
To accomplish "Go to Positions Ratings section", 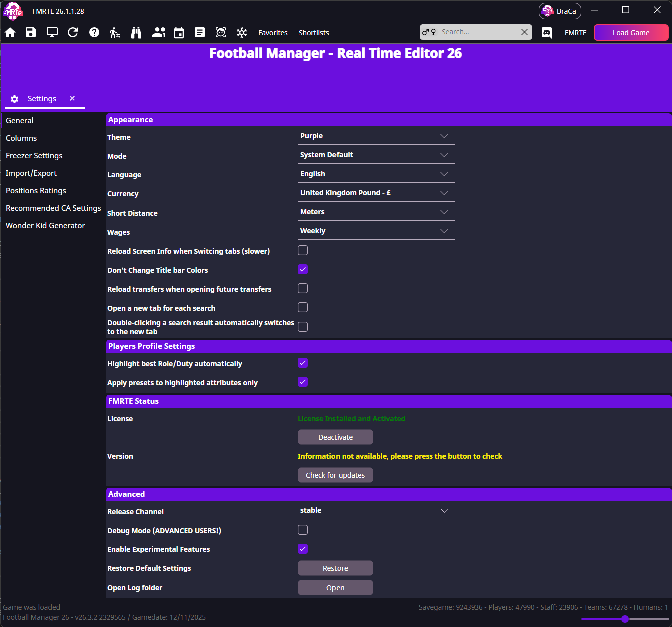I will [x=36, y=190].
